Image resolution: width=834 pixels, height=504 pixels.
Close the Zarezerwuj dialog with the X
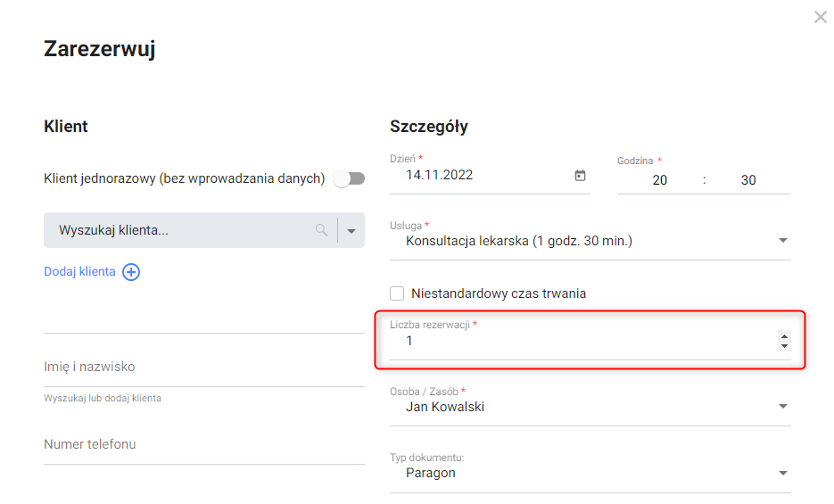coord(821,17)
